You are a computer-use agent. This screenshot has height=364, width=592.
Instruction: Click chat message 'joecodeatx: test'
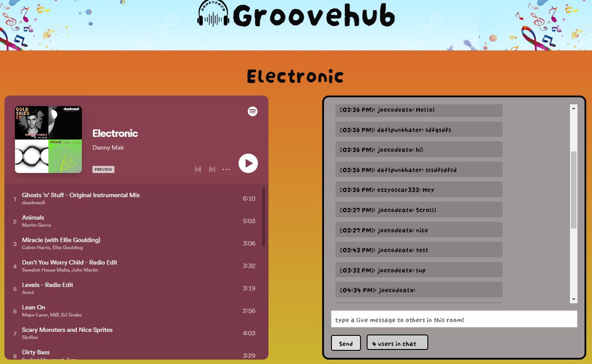click(419, 250)
